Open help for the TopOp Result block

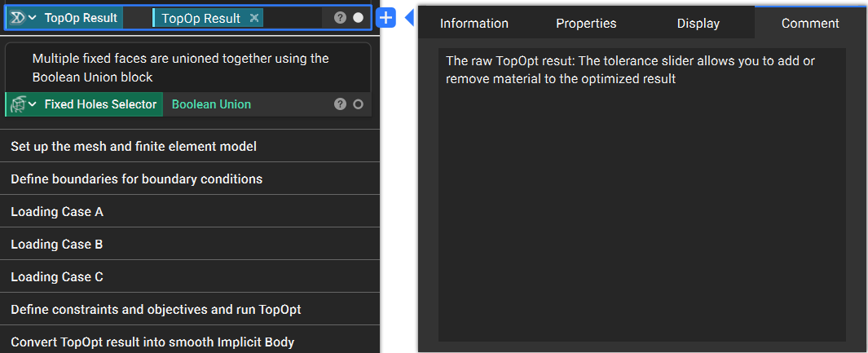coord(341,18)
